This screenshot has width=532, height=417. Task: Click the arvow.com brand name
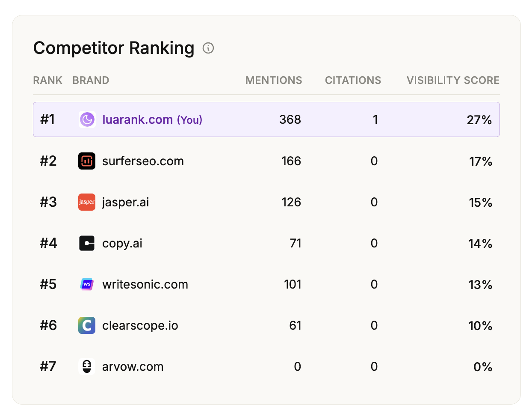[133, 366]
